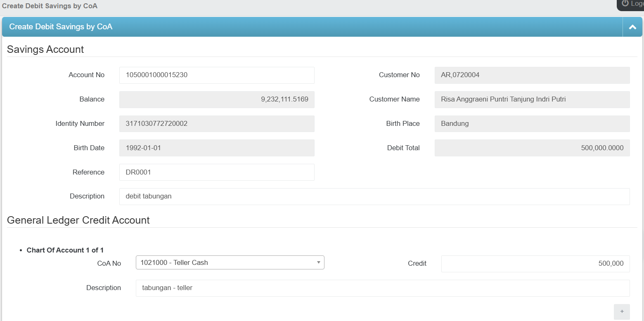The image size is (644, 321).
Task: Click the Balance read-only field
Action: coord(217,99)
